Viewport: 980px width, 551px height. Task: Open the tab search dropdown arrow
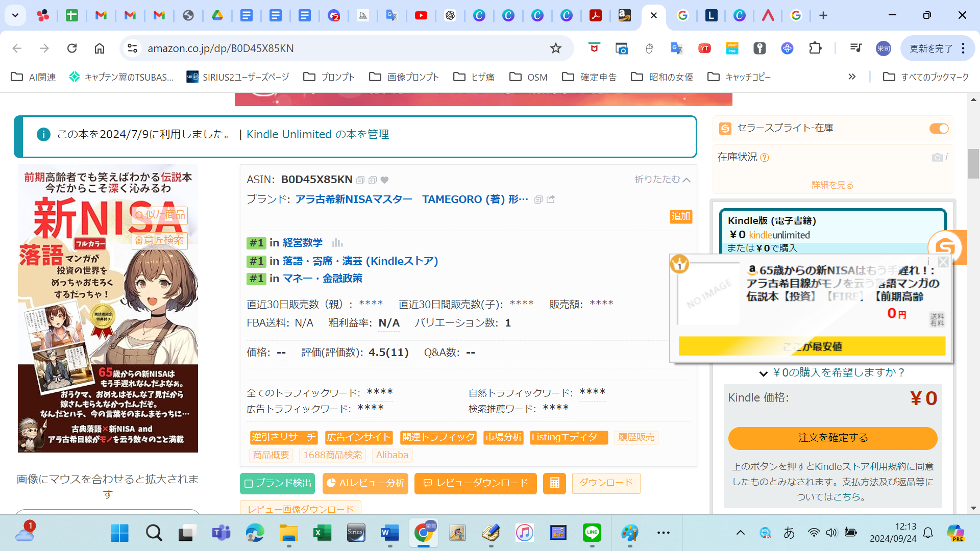click(15, 15)
